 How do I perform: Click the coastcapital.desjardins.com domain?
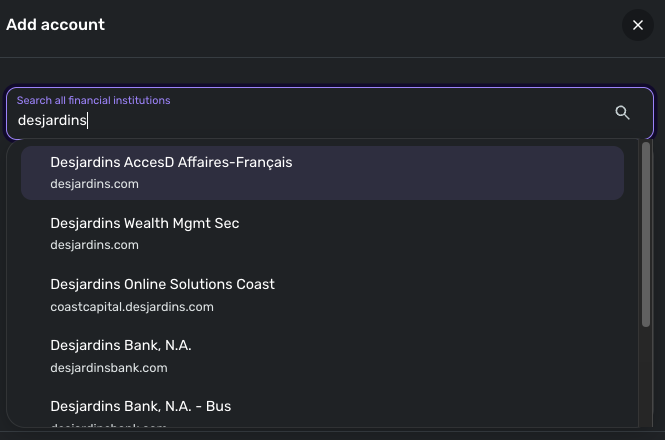132,307
